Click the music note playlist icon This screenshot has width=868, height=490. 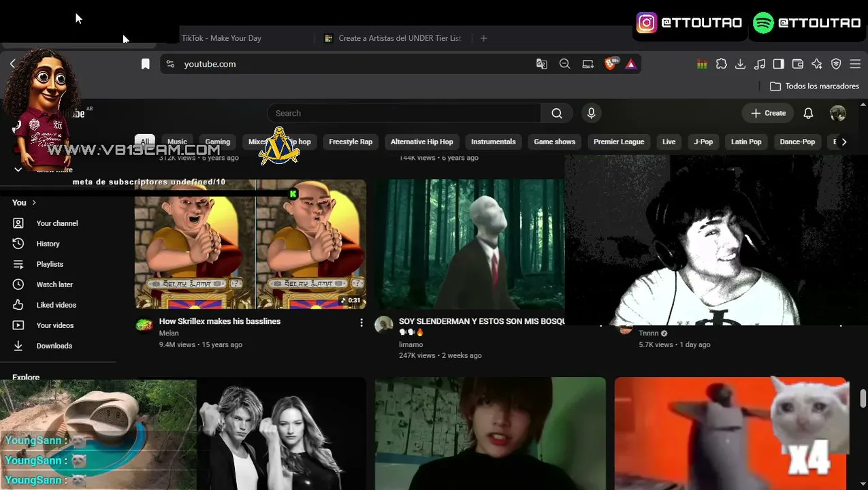[760, 64]
